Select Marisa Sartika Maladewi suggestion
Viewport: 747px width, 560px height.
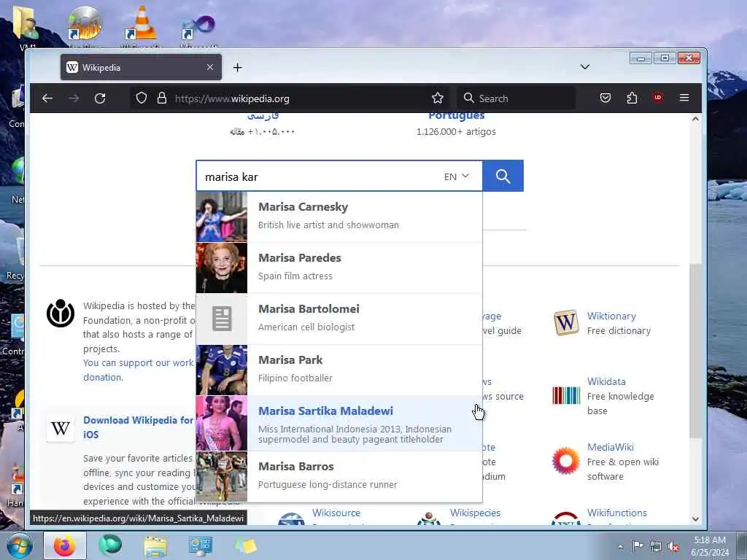339,424
